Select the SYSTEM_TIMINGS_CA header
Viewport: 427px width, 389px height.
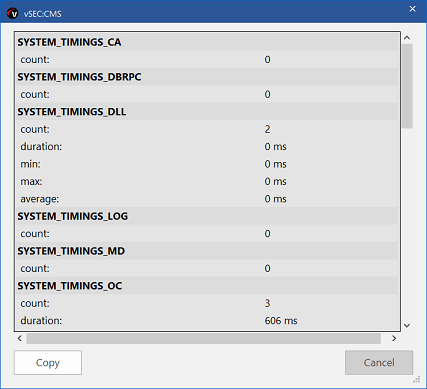click(207, 42)
